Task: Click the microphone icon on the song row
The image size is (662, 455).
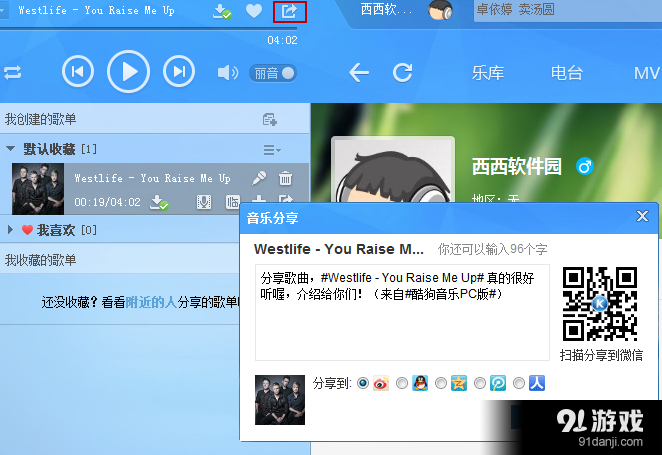Action: [259, 178]
